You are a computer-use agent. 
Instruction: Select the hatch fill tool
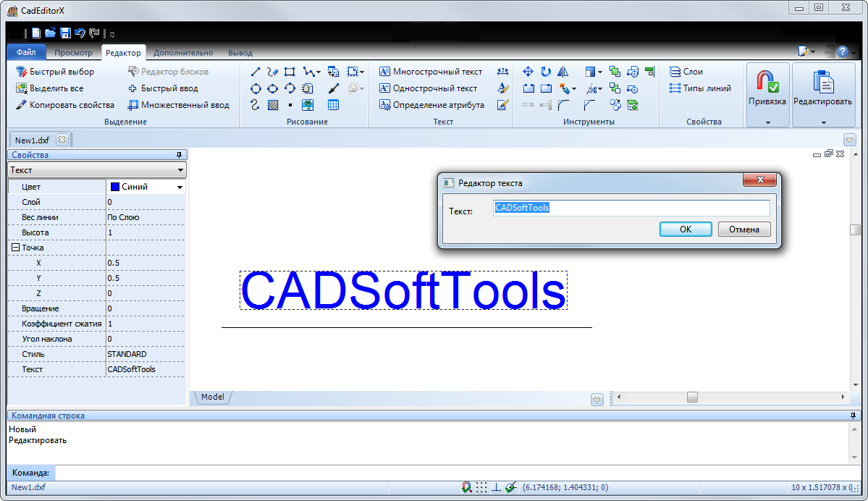273,104
